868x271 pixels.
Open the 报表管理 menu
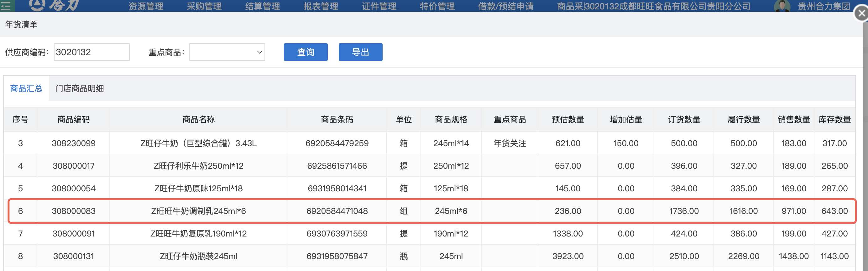pos(321,6)
